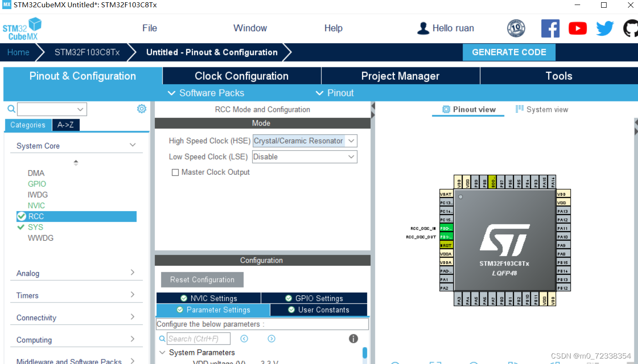The width and height of the screenshot is (638, 364).
Task: Click the sort arrows icon under System Core
Action: click(76, 162)
